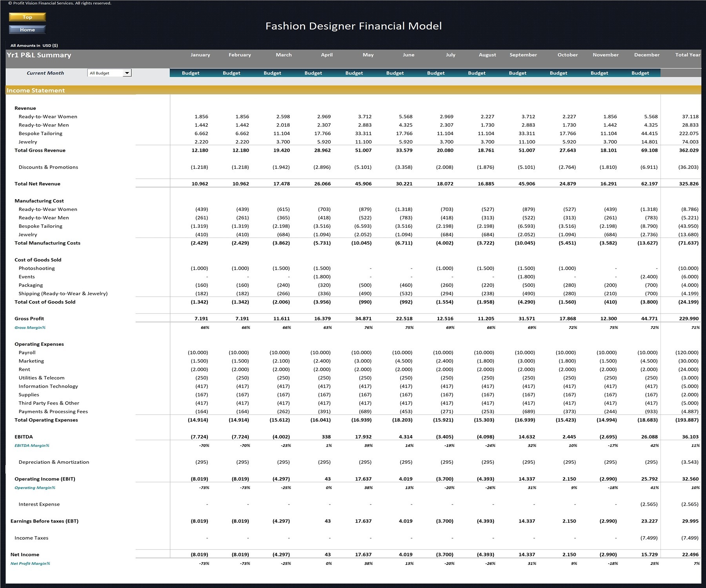Click the Gross Margin% label
The width and height of the screenshot is (706, 588).
30,327
